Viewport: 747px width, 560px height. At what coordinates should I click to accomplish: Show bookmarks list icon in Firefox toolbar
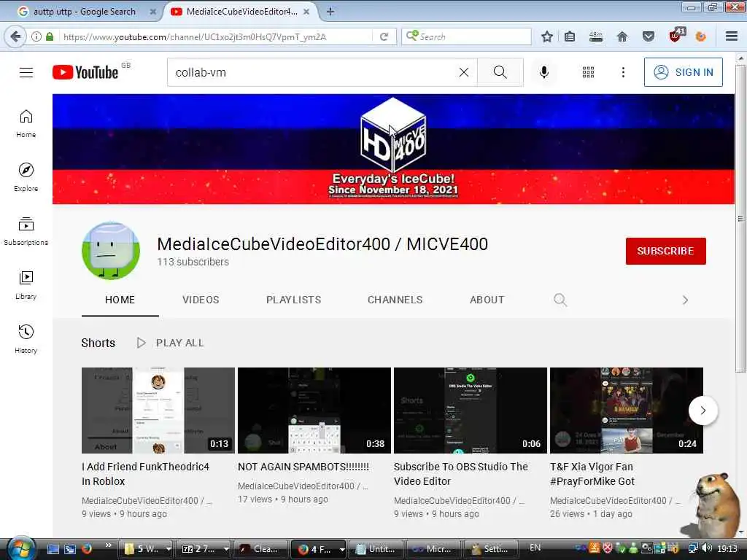point(570,36)
